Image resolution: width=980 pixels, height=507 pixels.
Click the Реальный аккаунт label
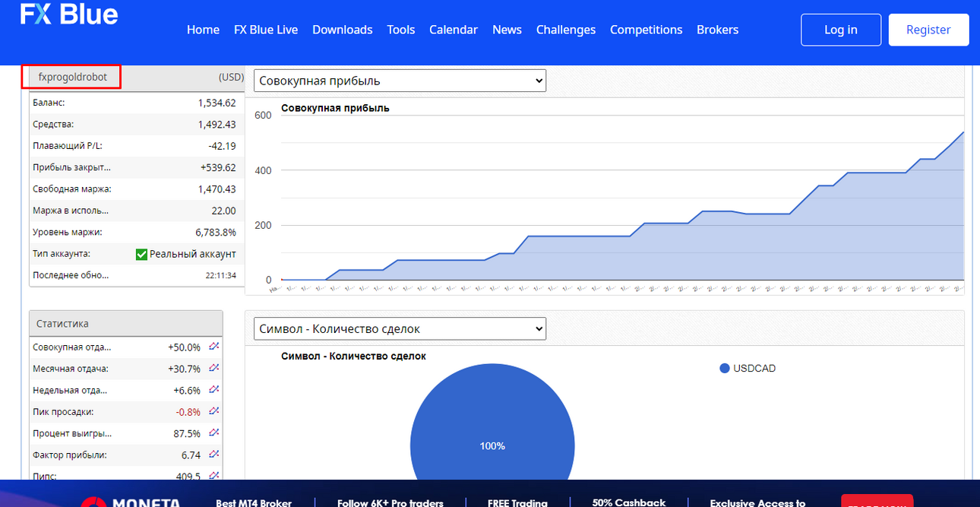(193, 254)
